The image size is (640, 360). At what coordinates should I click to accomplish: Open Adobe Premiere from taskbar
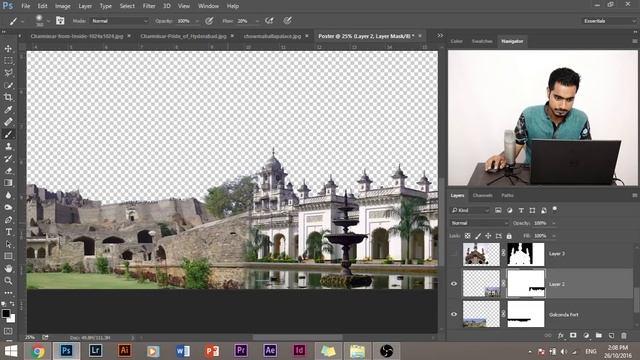tap(241, 351)
